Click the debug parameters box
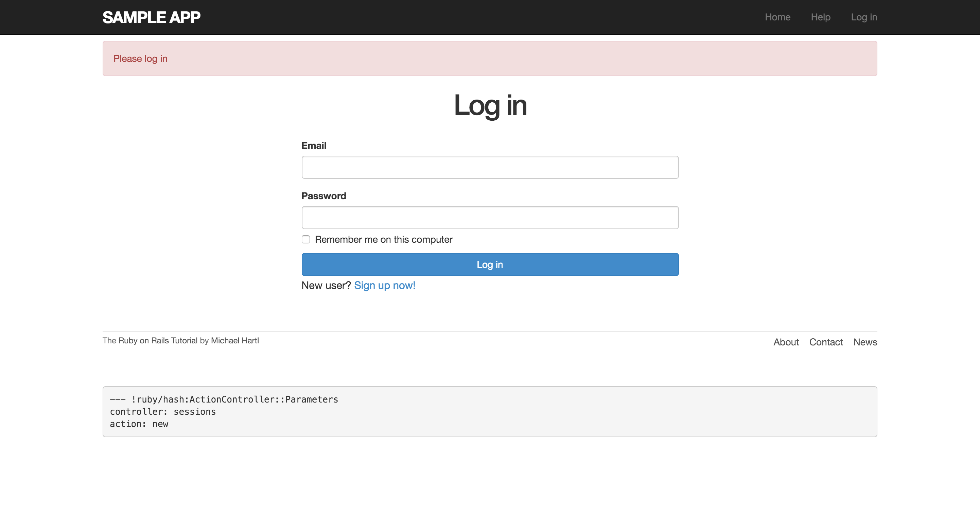The width and height of the screenshot is (980, 529). [x=490, y=411]
